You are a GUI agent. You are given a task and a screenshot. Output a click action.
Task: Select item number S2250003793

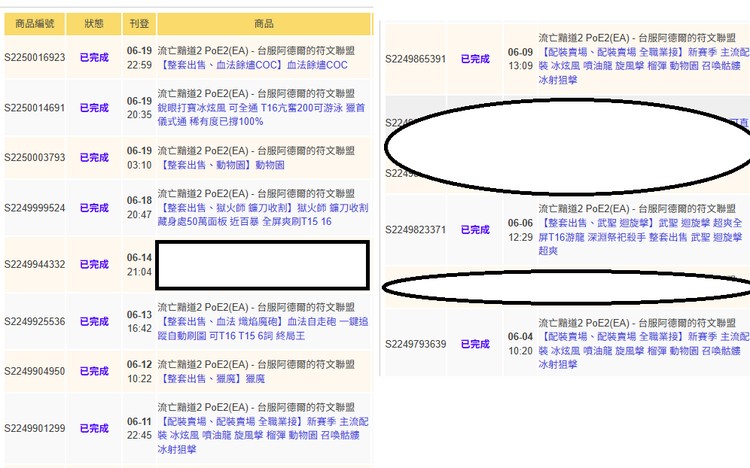point(34,157)
